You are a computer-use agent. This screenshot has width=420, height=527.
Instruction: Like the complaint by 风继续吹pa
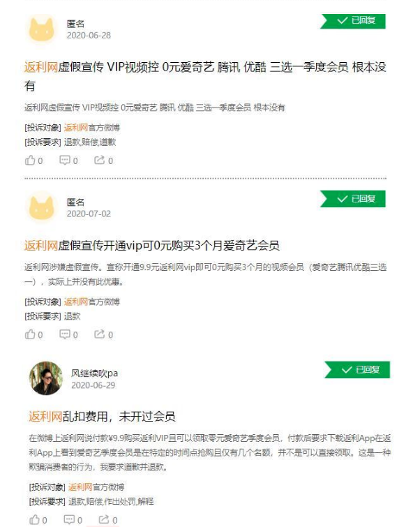[x=38, y=520]
